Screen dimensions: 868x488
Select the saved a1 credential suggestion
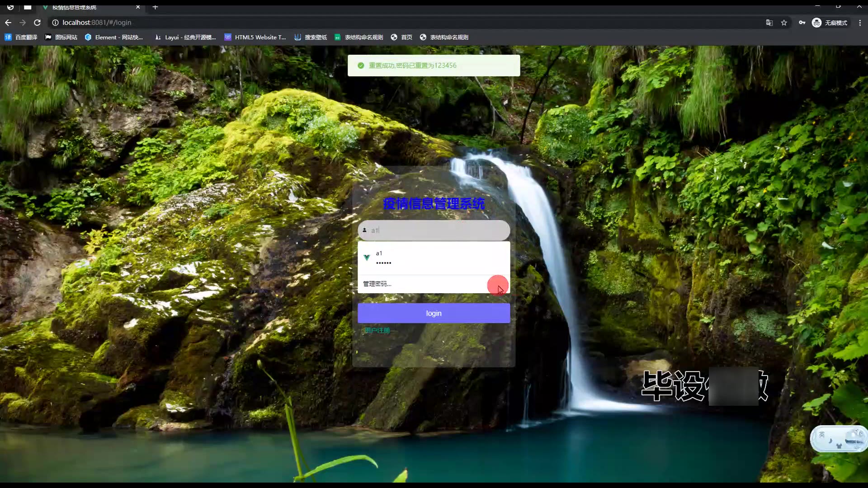point(434,258)
